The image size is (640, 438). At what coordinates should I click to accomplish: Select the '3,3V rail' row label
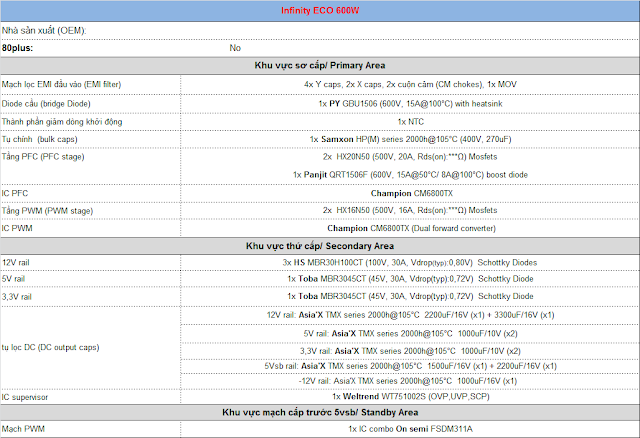(x=17, y=297)
